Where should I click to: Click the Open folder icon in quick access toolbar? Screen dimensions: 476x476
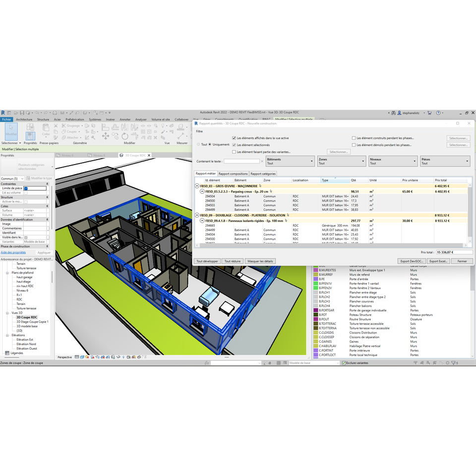click(16, 113)
